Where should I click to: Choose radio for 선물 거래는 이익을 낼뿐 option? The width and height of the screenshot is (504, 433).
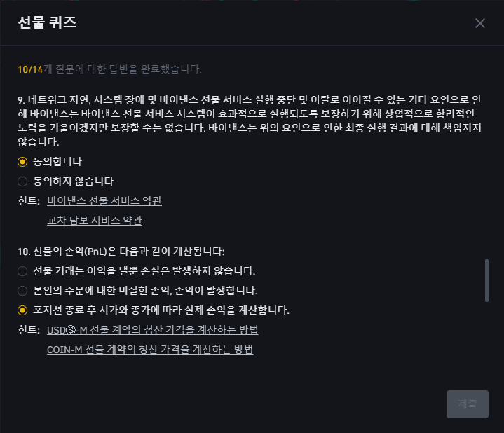tap(22, 271)
